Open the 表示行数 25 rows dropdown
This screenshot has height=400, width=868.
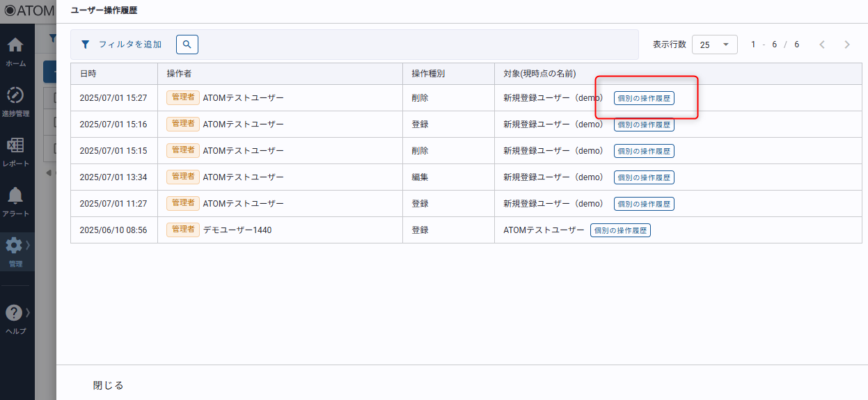tap(714, 45)
